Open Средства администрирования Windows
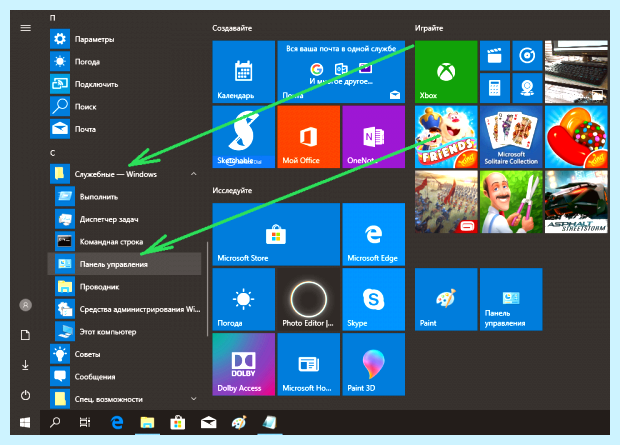Screen dimensions: 620x445 tap(125, 309)
